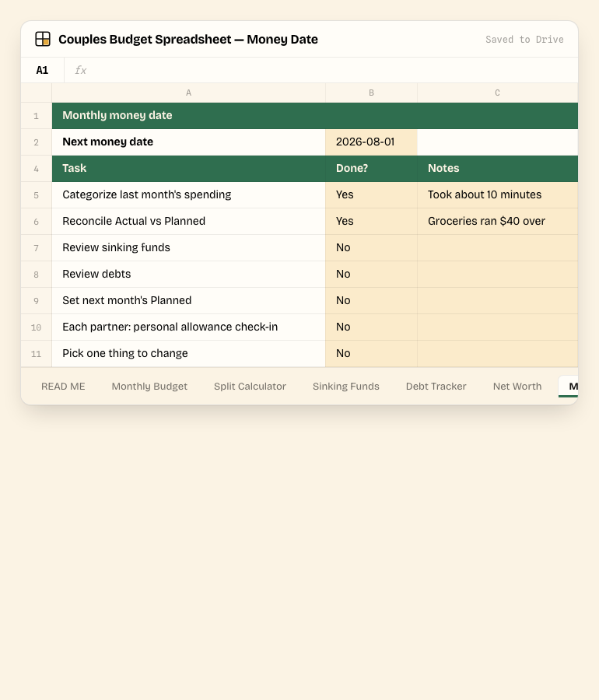Select row header 5
This screenshot has width=599, height=700.
[37, 194]
